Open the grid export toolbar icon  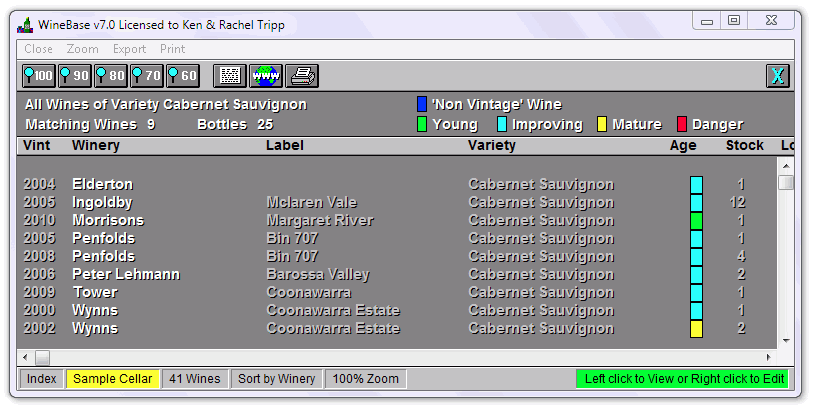point(230,76)
